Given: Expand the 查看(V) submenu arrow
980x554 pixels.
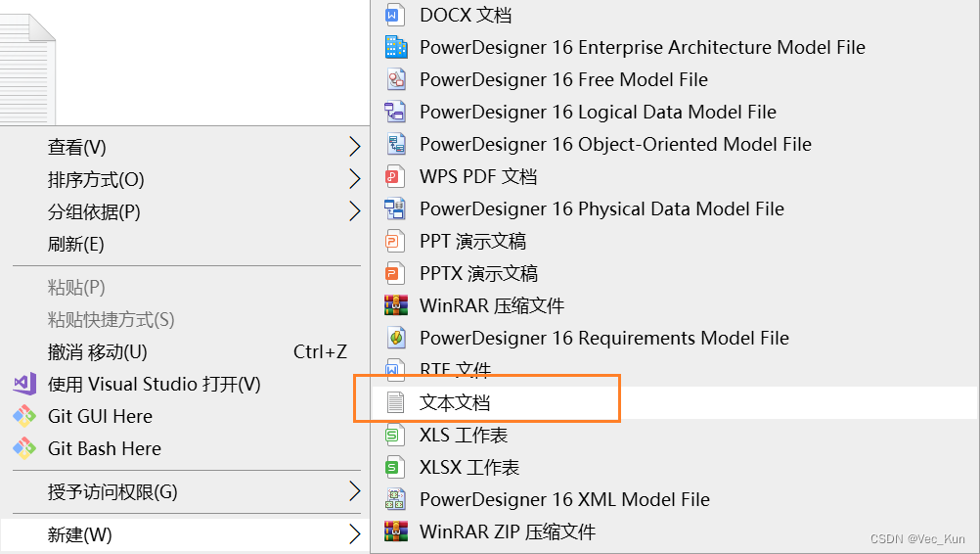Looking at the screenshot, I should point(354,147).
